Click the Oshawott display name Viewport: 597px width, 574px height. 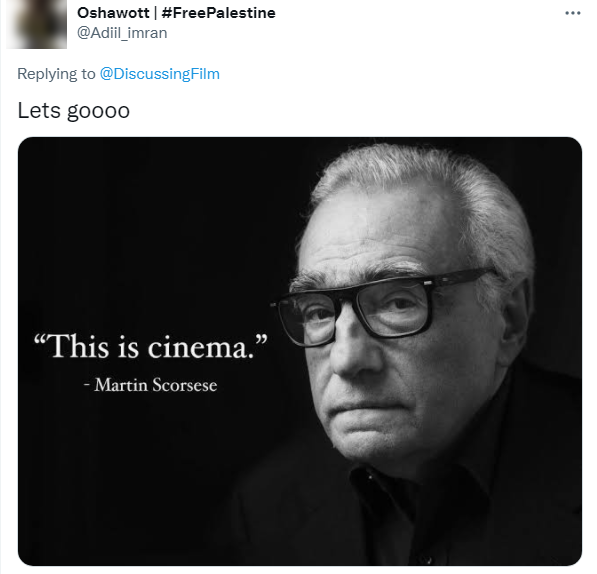point(113,13)
